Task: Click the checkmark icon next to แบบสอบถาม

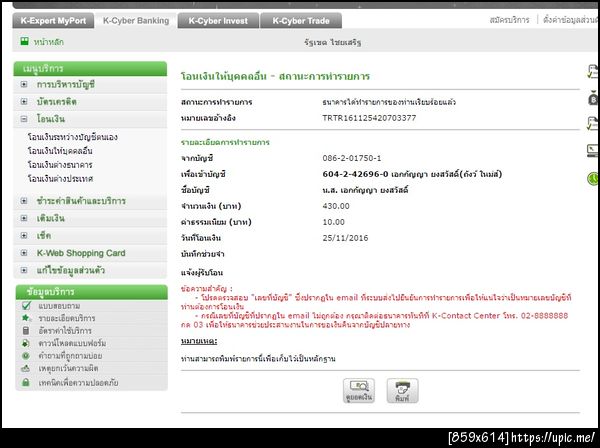Action: pyautogui.click(x=26, y=305)
